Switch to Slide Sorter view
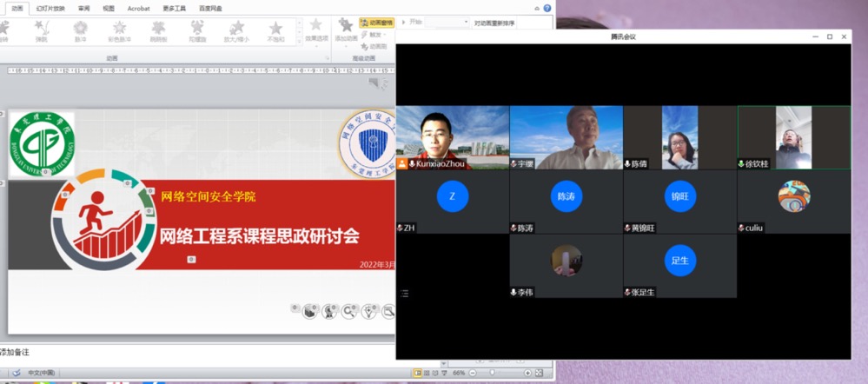 click(x=427, y=373)
